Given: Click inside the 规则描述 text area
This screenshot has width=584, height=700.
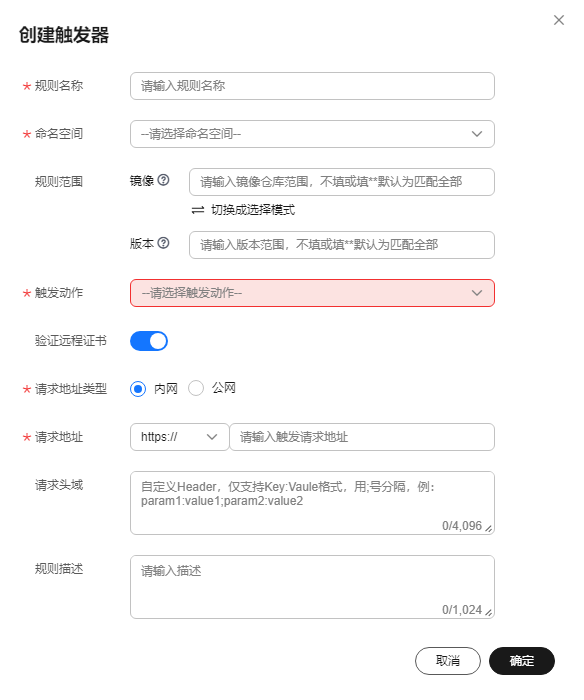Looking at the screenshot, I should tap(312, 587).
